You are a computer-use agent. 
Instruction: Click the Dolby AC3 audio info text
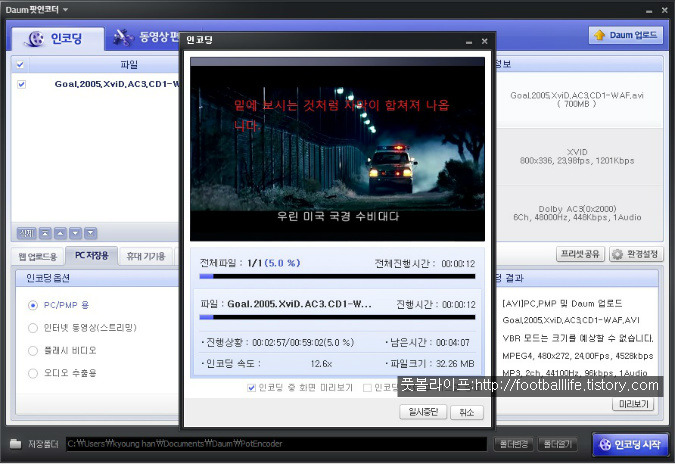point(577,213)
